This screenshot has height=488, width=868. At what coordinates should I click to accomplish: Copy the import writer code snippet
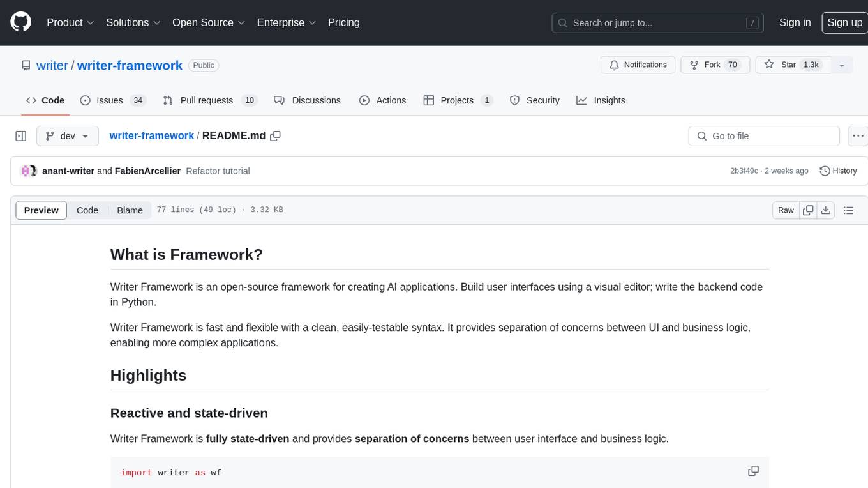(x=753, y=471)
